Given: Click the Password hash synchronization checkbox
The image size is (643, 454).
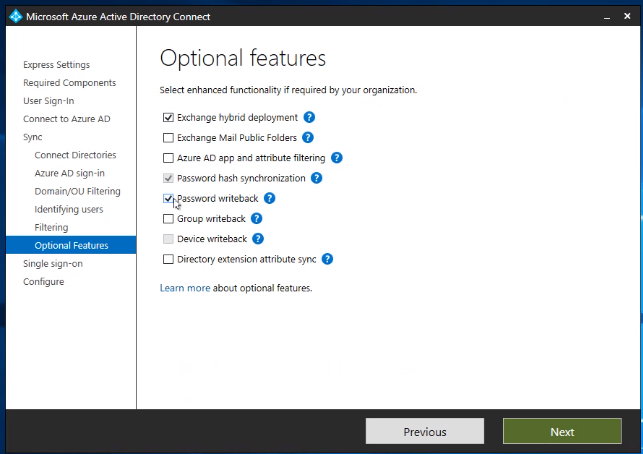Looking at the screenshot, I should (x=168, y=178).
